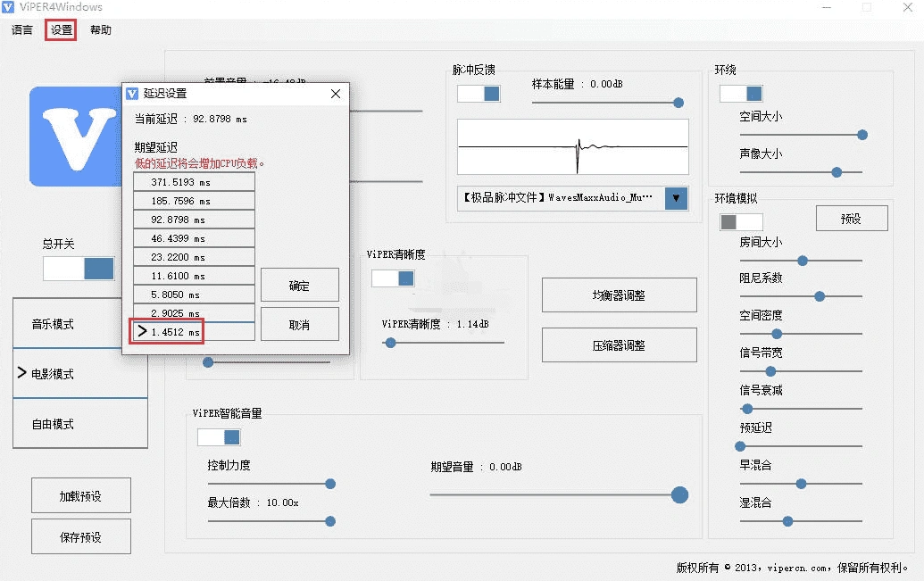
Task: Open the WavesMaxxAudio impulse file dropdown
Action: (678, 199)
